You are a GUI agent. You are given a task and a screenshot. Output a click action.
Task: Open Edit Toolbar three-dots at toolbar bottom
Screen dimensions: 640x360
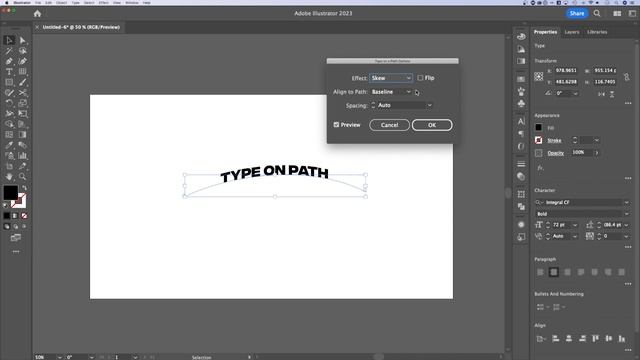pyautogui.click(x=16, y=252)
